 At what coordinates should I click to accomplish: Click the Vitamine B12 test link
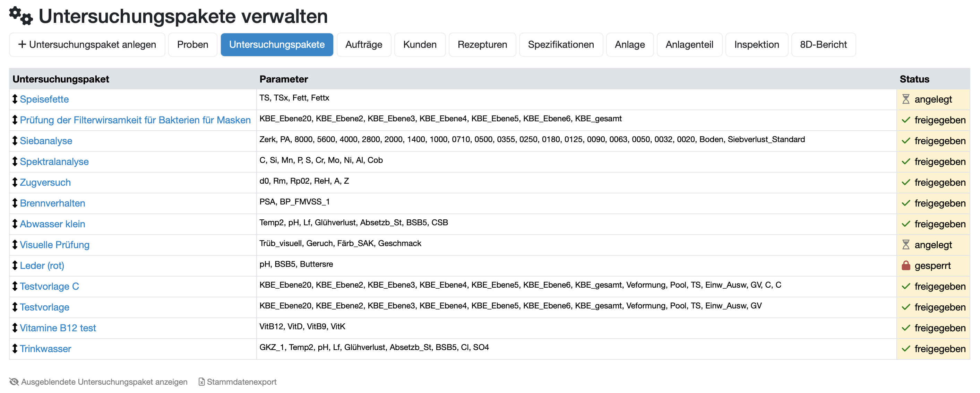click(58, 328)
